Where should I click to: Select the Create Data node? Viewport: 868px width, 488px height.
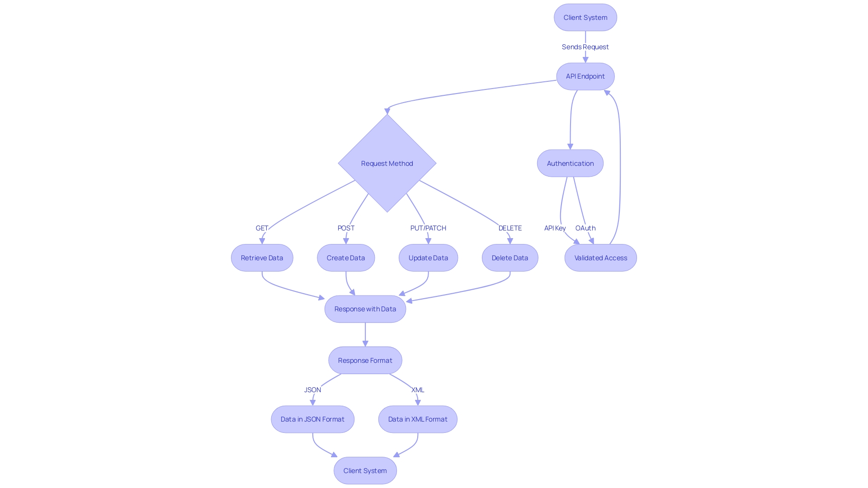tap(346, 258)
